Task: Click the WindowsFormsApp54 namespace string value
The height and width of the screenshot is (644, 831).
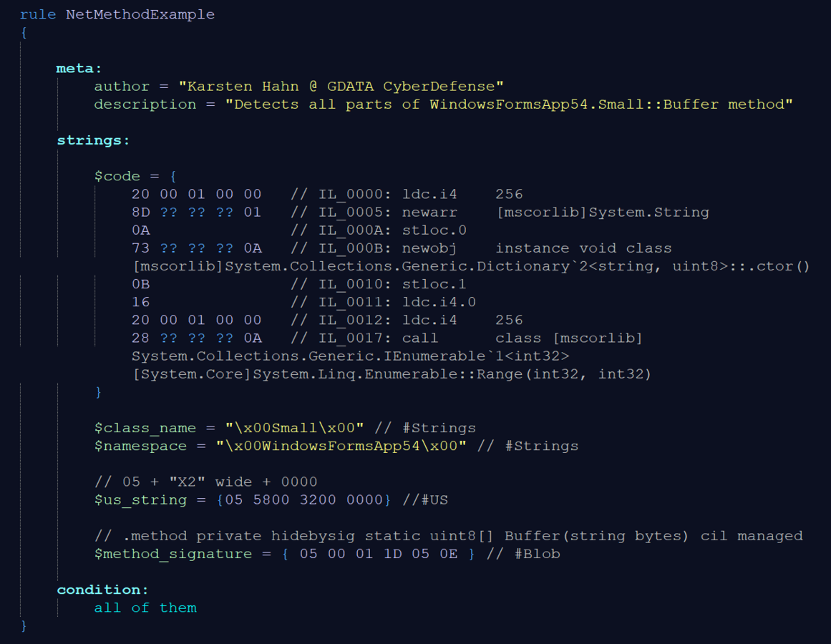Action: [341, 446]
